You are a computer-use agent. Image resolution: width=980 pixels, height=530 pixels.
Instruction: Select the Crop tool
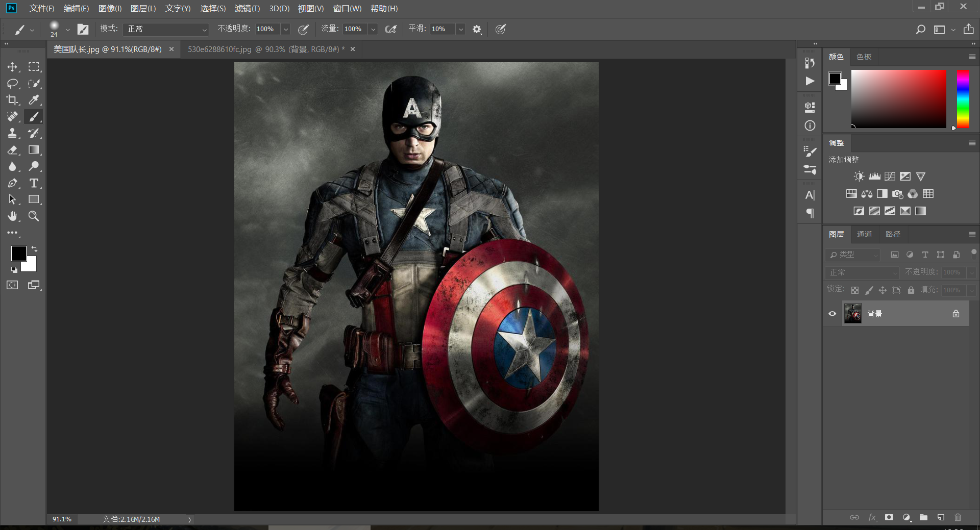pos(12,100)
